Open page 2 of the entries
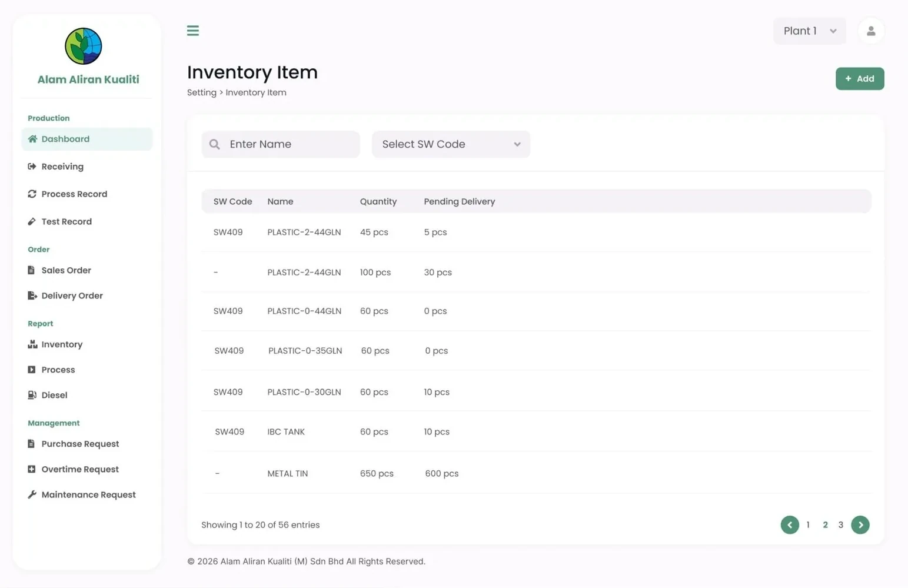Viewport: 908px width, 588px height. click(x=825, y=524)
